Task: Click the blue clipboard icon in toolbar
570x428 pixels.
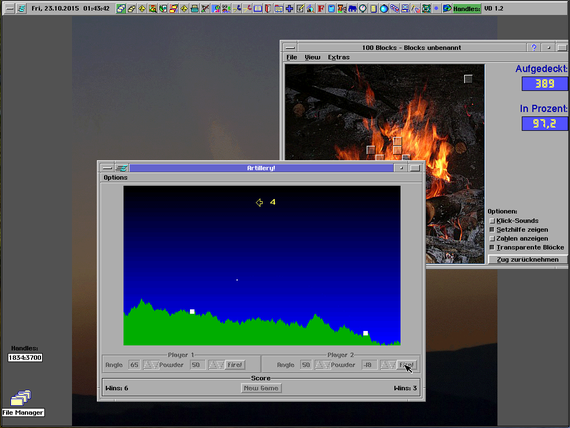Action: coord(331,8)
